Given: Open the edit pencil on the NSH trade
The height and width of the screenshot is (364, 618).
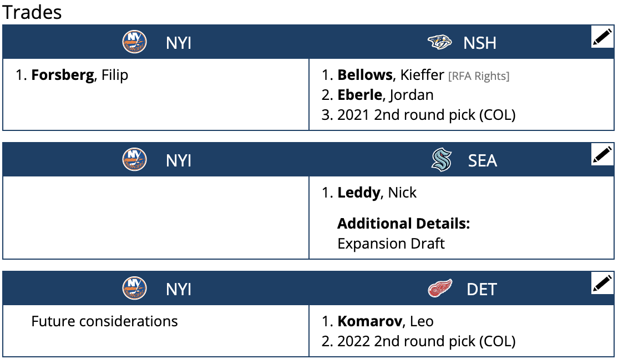Looking at the screenshot, I should 602,37.
